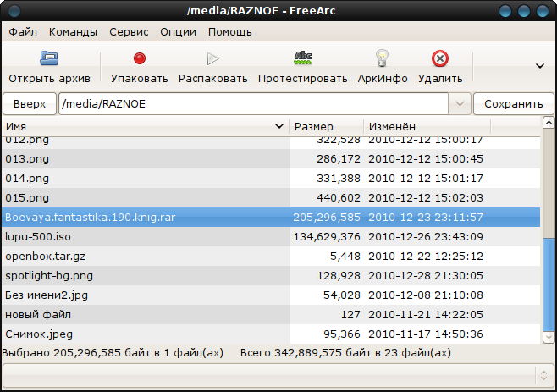Click the window menu button in title bar
Viewport: 557px width, 392px height.
(x=14, y=11)
